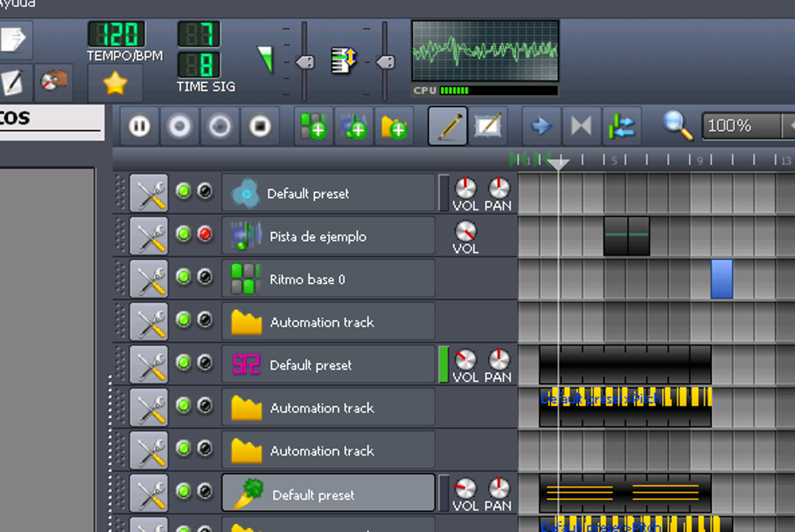Solo the Ritmo base 0 track
Viewport: 795px width, 532px height.
tap(205, 277)
